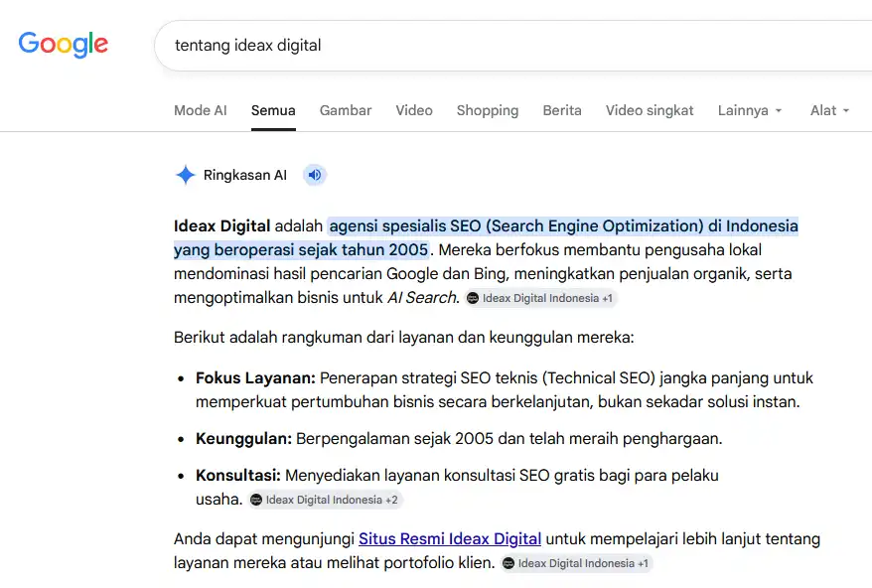Open the source chip after "portofolio klien"
Image resolution: width=872 pixels, height=588 pixels.
(576, 563)
